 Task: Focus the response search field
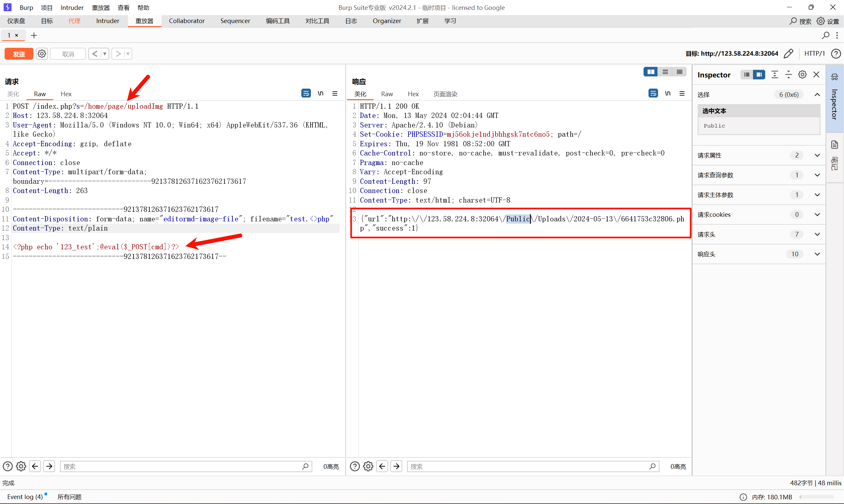pos(533,466)
